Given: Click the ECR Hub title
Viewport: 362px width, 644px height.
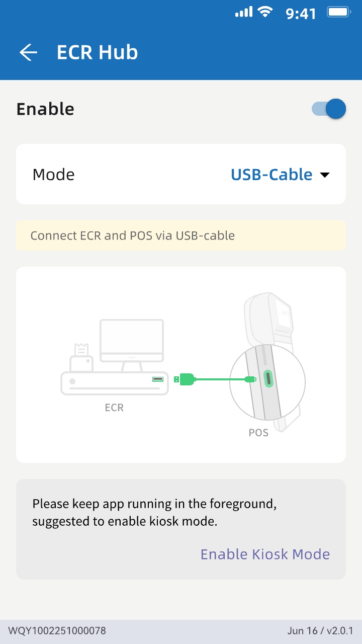Looking at the screenshot, I should click(x=97, y=52).
